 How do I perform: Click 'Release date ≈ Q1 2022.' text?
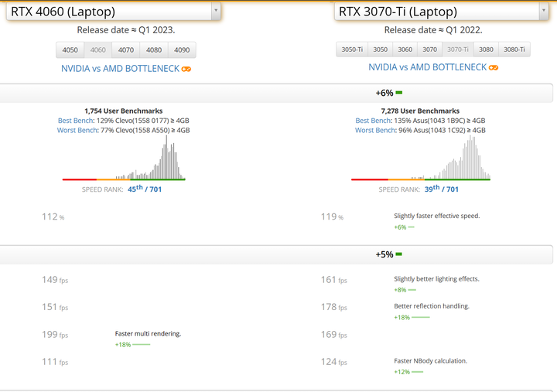pyautogui.click(x=433, y=30)
